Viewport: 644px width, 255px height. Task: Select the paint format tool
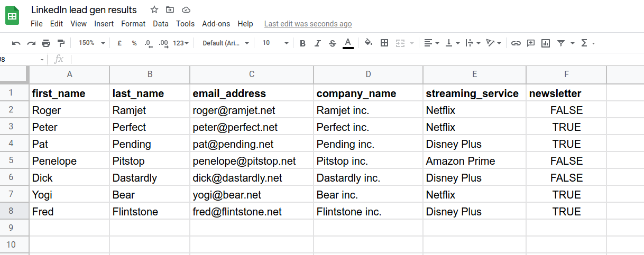(61, 43)
